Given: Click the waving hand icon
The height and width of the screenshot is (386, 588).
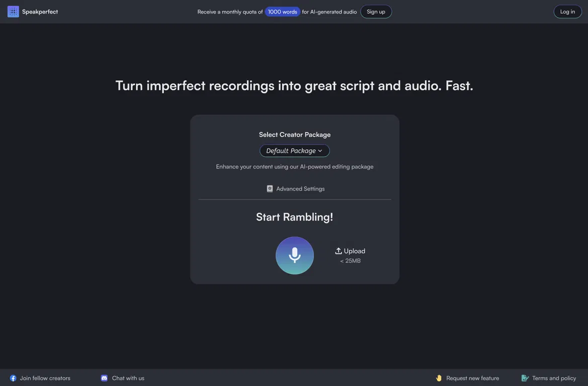Looking at the screenshot, I should pyautogui.click(x=439, y=378).
